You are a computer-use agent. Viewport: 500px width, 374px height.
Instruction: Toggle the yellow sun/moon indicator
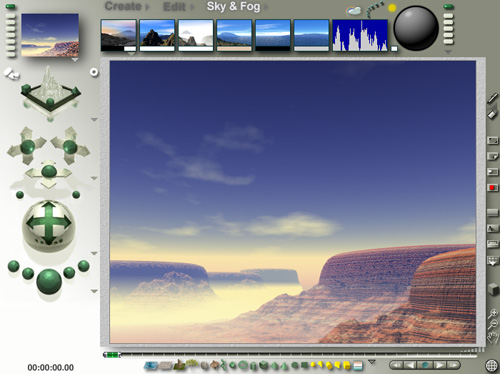point(392,8)
